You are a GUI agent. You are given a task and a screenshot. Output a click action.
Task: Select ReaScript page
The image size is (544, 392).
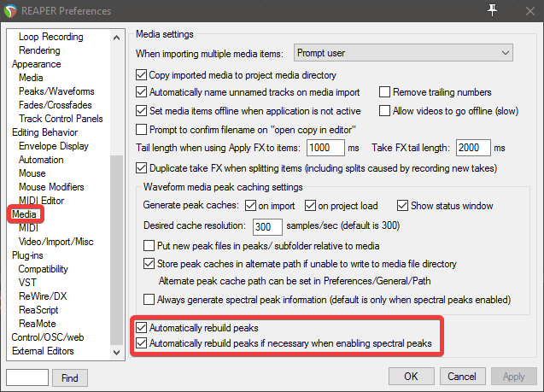38,310
